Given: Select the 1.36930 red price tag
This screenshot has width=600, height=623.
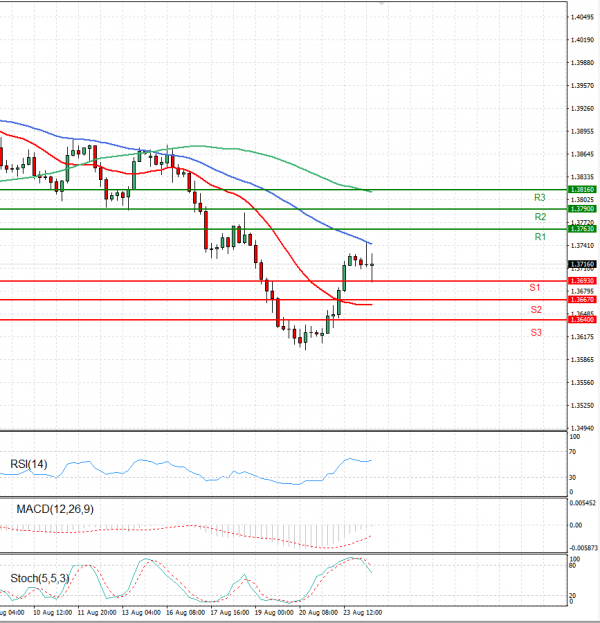Looking at the screenshot, I should tap(583, 281).
